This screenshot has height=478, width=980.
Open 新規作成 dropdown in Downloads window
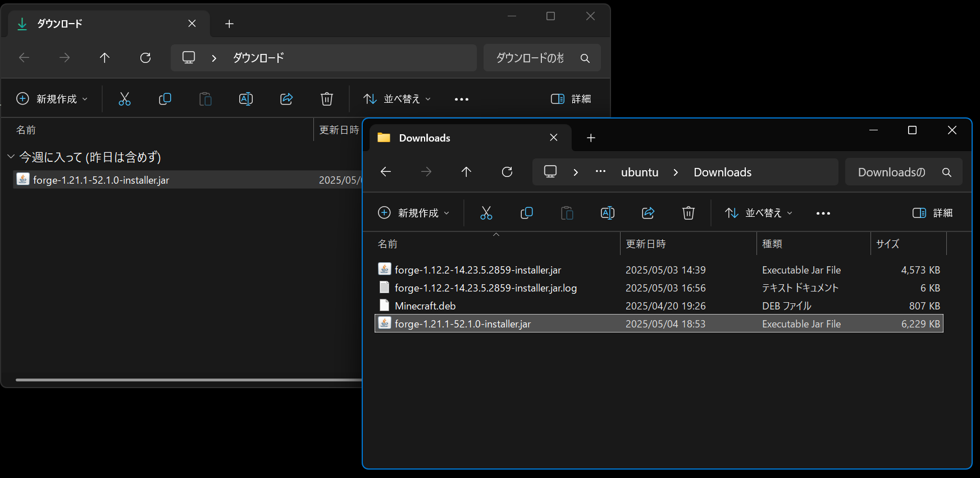click(414, 213)
